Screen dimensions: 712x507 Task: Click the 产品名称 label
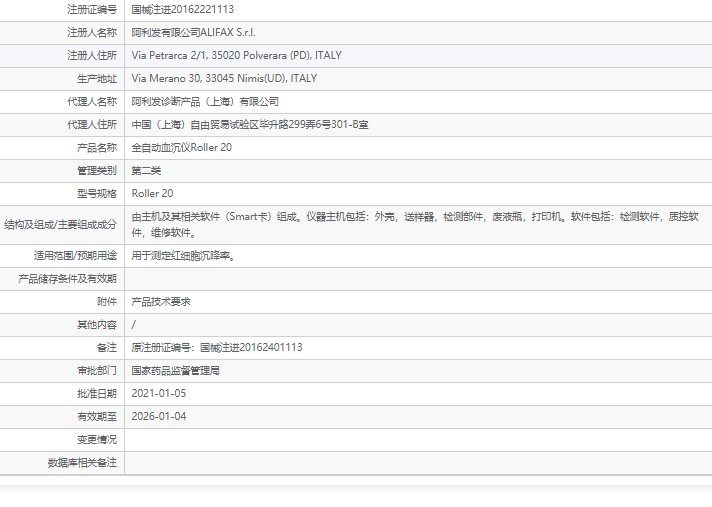97,148
